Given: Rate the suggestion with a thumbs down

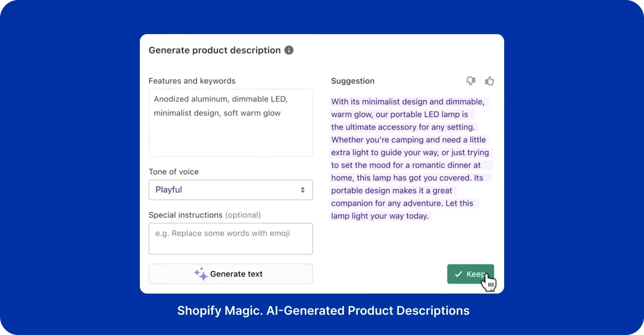Looking at the screenshot, I should 471,81.
